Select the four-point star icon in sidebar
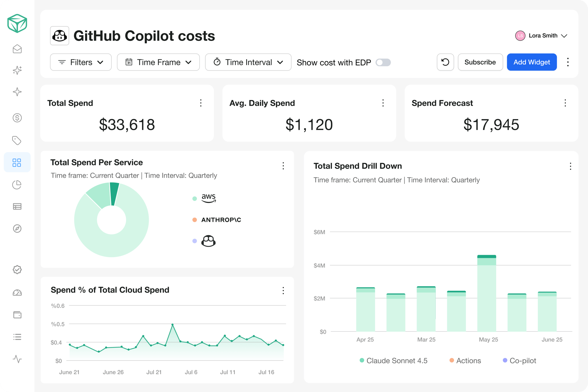 point(17,92)
